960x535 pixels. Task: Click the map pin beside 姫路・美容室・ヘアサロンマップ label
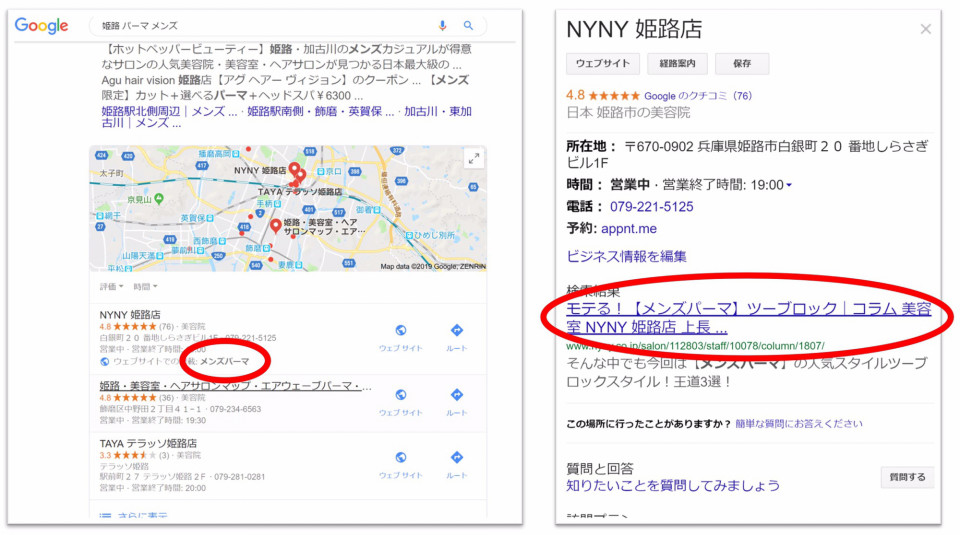[276, 226]
